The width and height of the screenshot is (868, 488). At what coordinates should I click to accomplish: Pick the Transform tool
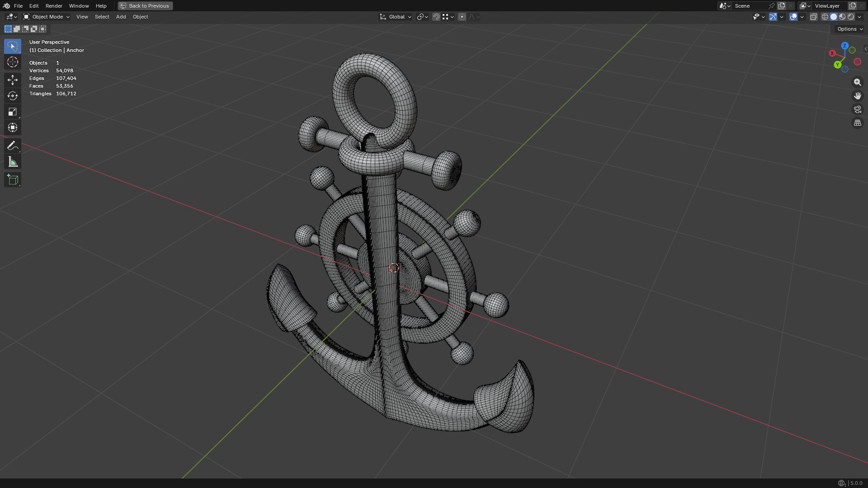coord(13,127)
